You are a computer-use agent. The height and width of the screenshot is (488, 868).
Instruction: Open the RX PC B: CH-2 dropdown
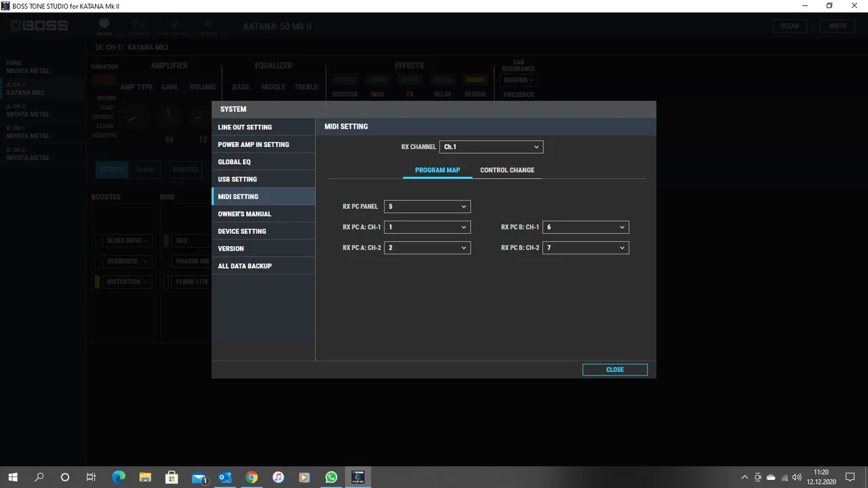(x=586, y=248)
